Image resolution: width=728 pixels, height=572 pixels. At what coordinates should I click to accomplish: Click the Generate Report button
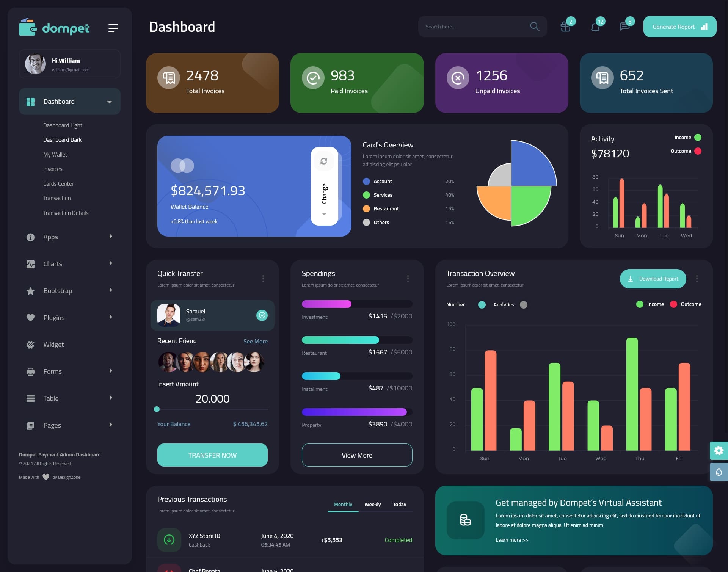point(679,27)
